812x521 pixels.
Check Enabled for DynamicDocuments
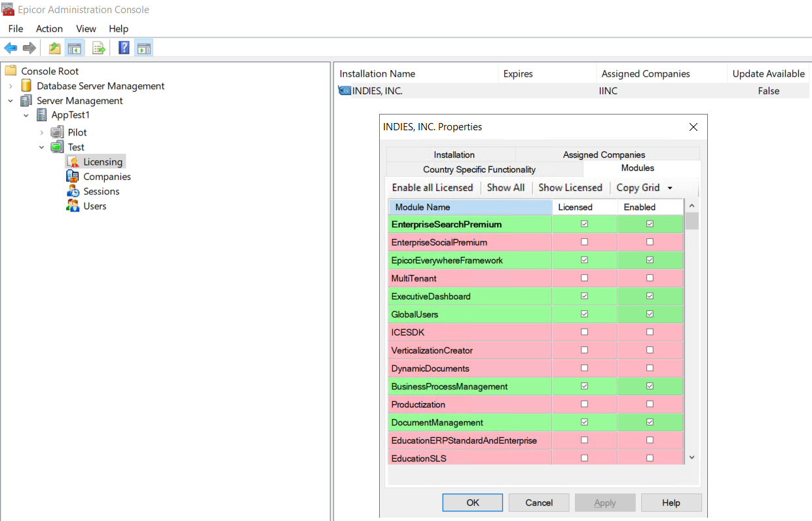(x=650, y=368)
